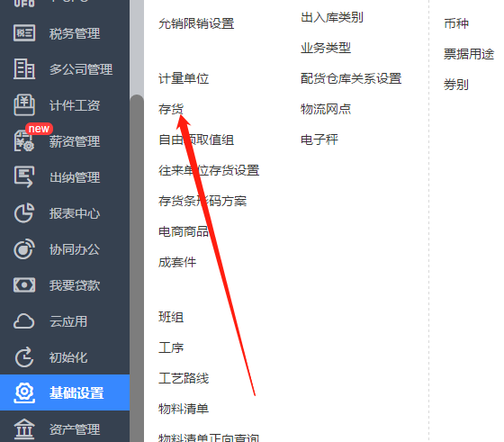Go to 往来单位存货设置
The image size is (504, 442).
(209, 170)
